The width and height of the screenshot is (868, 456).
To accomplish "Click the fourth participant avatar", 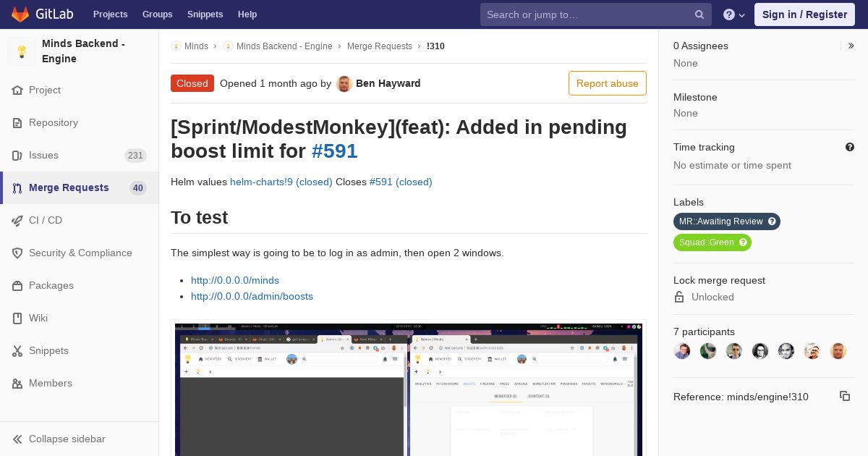I will click(760, 351).
